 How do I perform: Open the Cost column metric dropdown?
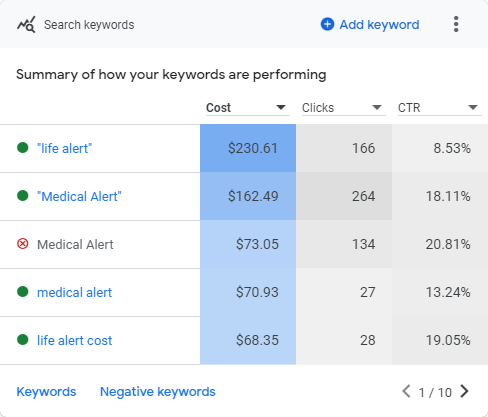coord(248,108)
